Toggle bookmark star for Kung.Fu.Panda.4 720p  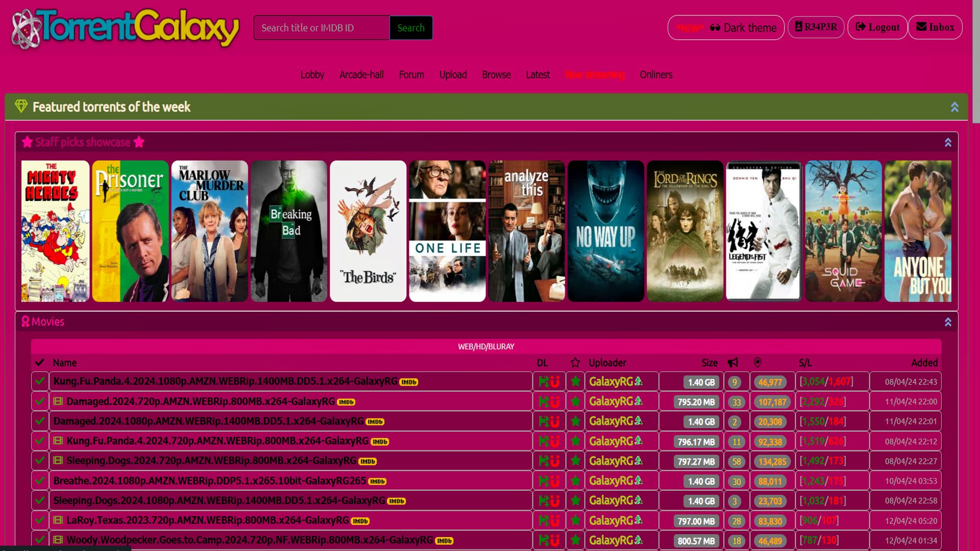[575, 441]
